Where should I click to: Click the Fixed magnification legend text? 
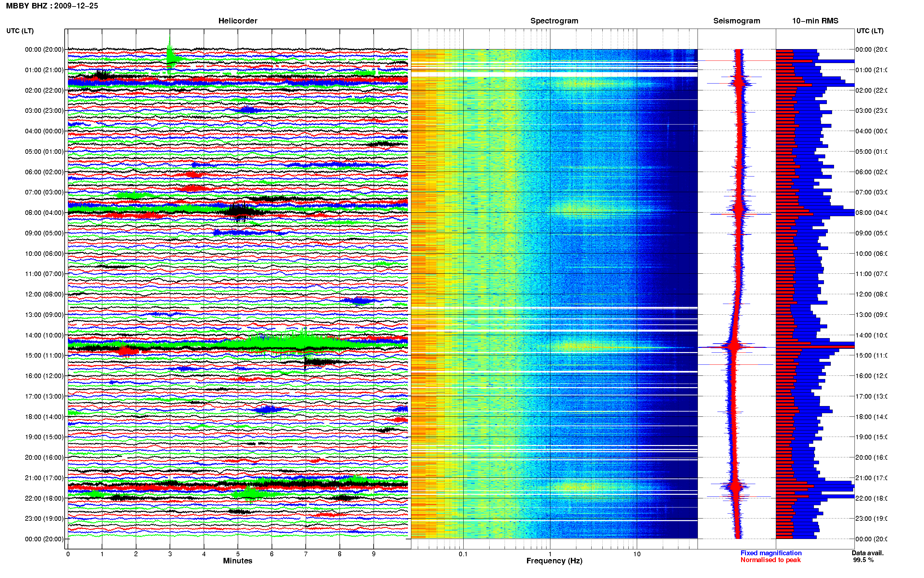pos(771,553)
